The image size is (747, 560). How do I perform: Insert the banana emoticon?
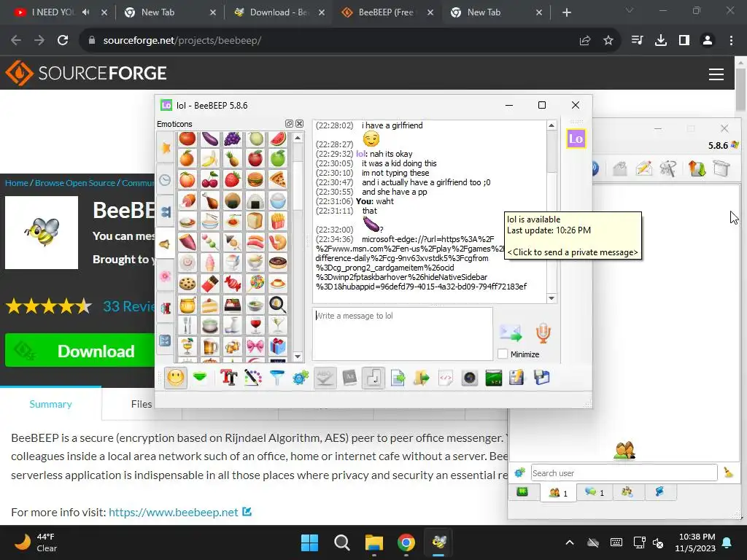(209, 158)
